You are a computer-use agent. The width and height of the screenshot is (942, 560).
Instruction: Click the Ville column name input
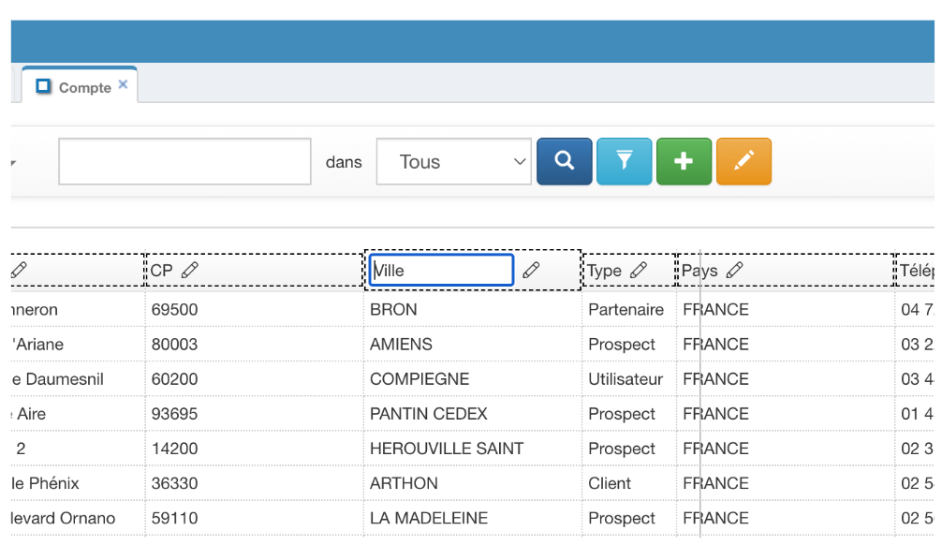[x=441, y=270]
